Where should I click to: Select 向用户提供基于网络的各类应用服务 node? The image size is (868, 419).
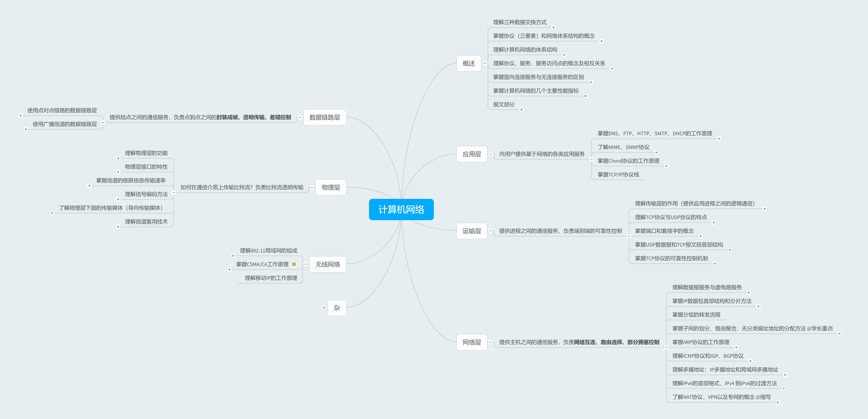[541, 154]
